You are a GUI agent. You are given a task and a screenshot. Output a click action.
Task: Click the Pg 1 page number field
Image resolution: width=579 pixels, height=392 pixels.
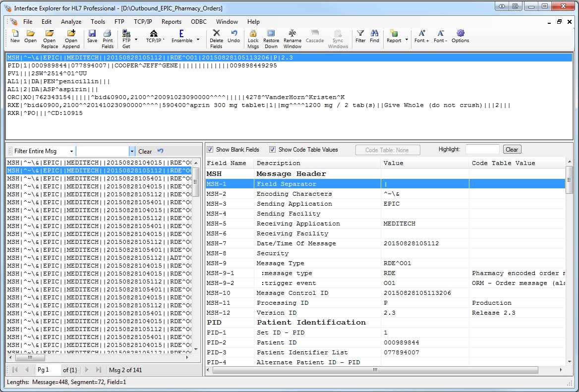tap(48, 370)
